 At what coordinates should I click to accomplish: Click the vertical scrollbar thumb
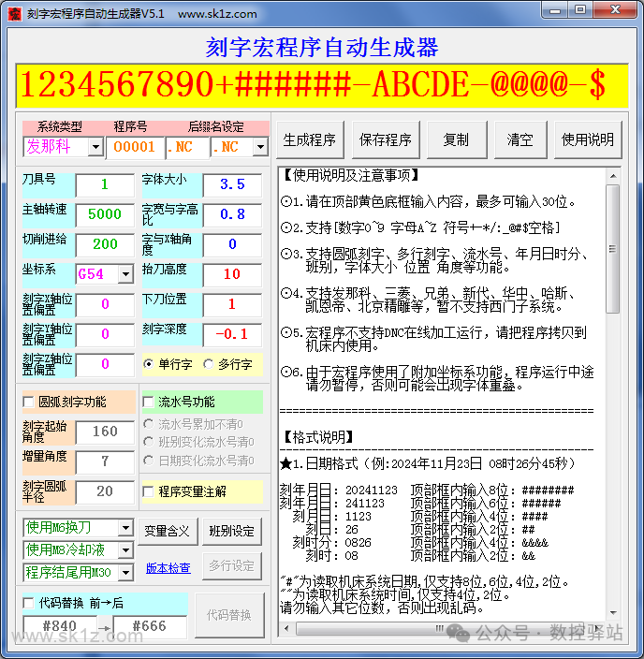(x=613, y=249)
